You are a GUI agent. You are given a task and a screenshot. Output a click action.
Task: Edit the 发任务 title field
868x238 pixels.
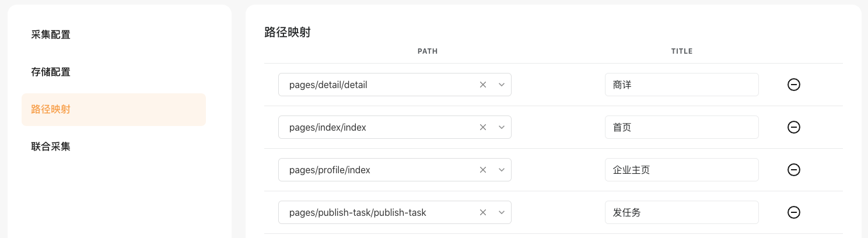(681, 212)
